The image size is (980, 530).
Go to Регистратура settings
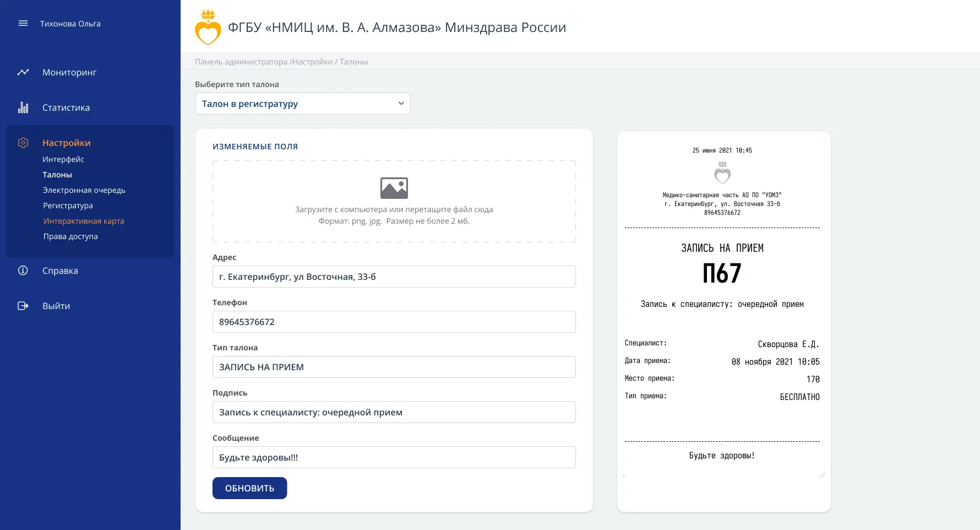(68, 205)
